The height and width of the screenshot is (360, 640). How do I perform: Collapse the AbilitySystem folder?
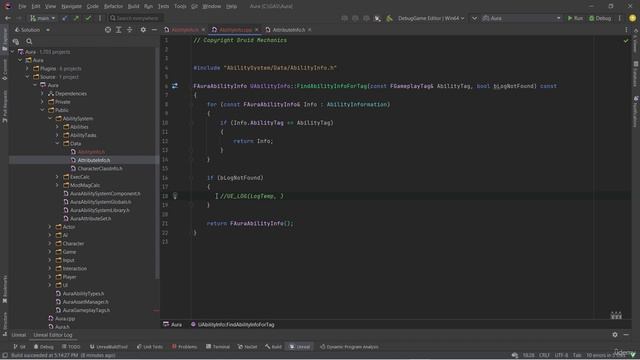point(50,118)
